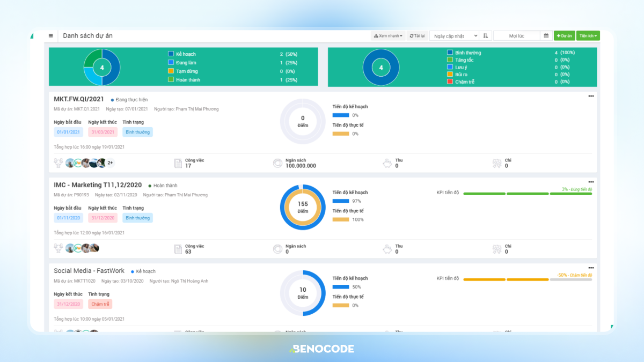
Task: Open the three-dot menu of IMC - Marketing project
Action: pyautogui.click(x=591, y=182)
